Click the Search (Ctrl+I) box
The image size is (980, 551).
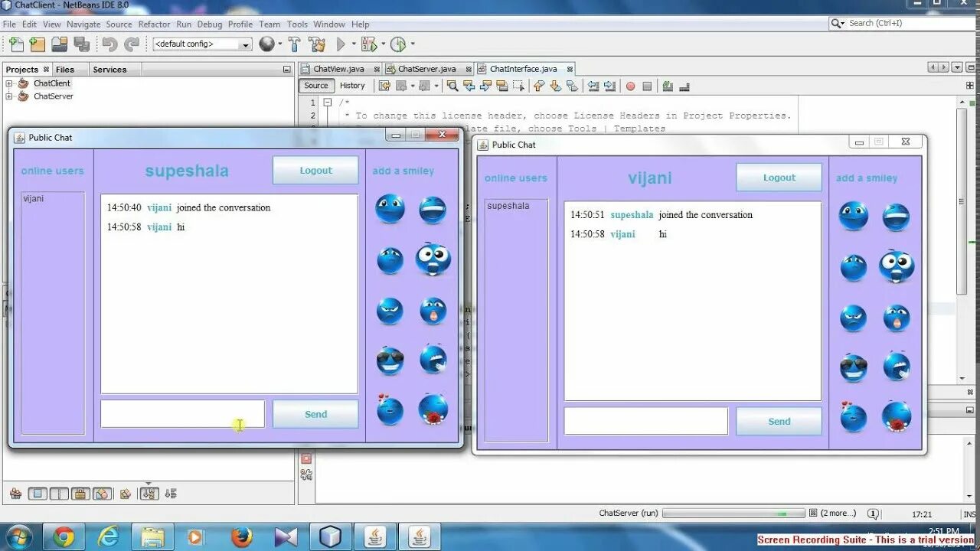pos(902,24)
